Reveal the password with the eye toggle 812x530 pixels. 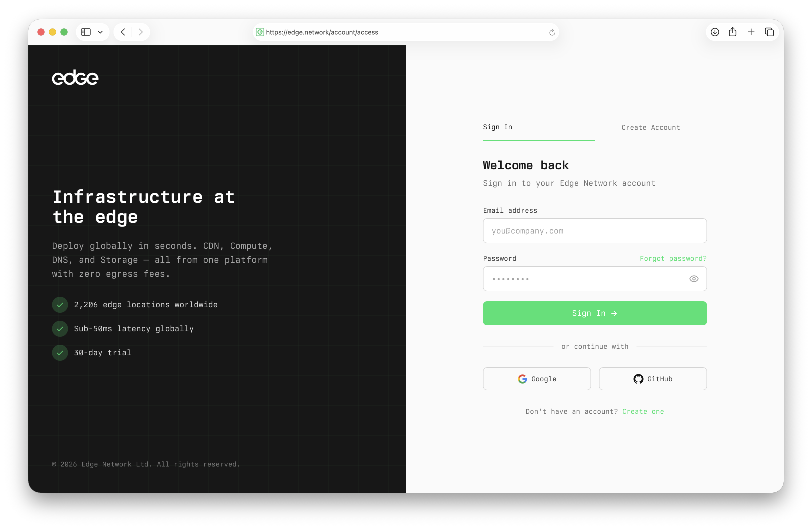[694, 279]
